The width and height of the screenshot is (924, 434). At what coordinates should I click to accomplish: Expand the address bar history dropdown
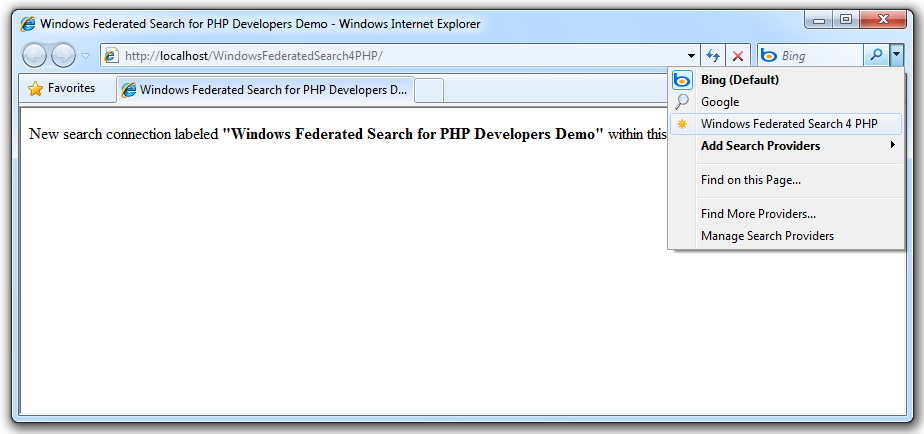(x=692, y=56)
